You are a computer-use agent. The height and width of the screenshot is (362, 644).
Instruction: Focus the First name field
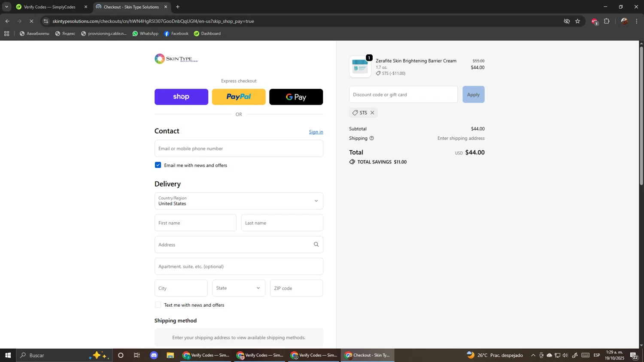pos(195,223)
